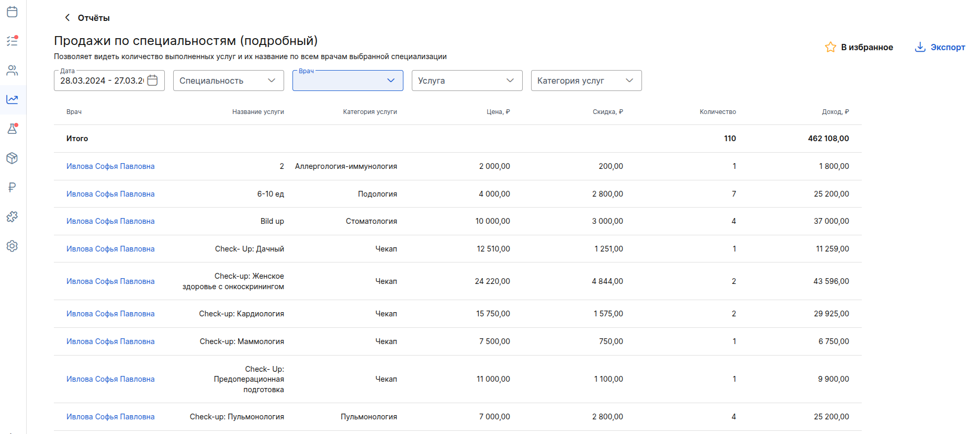
Task: Click the Стоматология category cell
Action: click(x=371, y=221)
